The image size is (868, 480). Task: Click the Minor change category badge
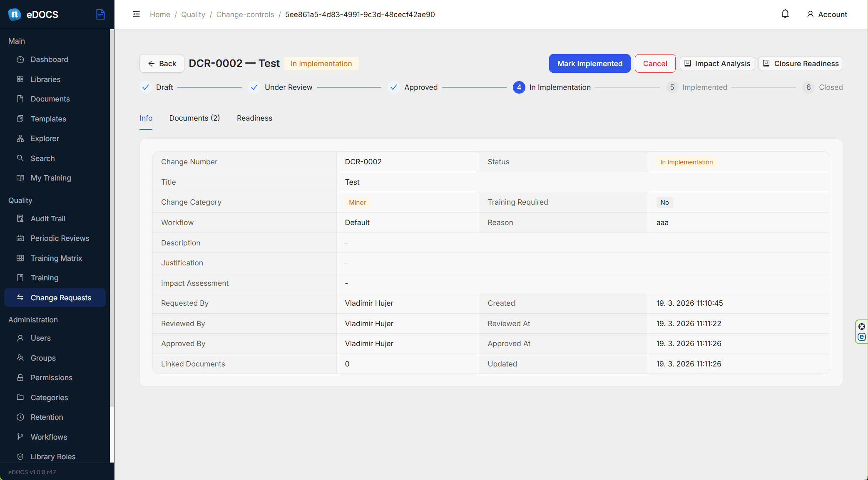tap(357, 203)
